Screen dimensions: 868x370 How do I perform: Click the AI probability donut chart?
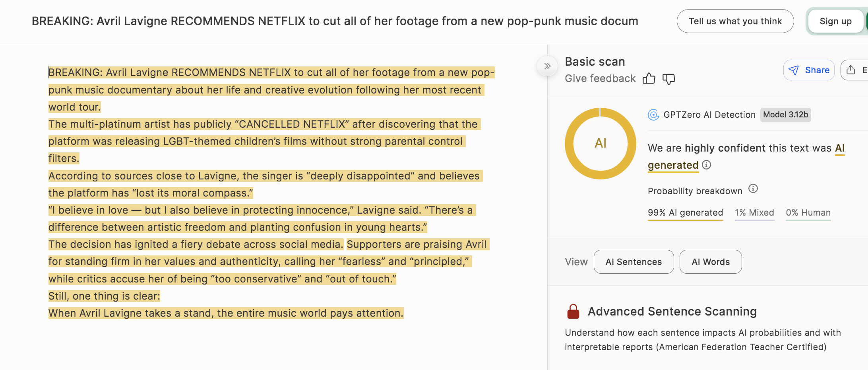(x=600, y=143)
